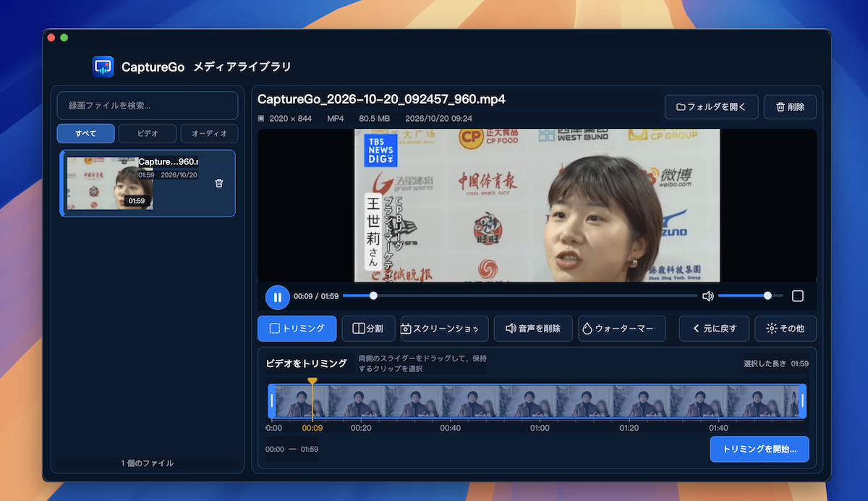The width and height of the screenshot is (868, 501).
Task: Click the フォルダを開く button
Action: (x=711, y=107)
